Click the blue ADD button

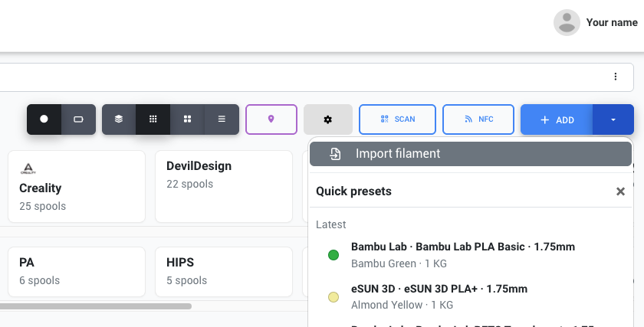(557, 119)
